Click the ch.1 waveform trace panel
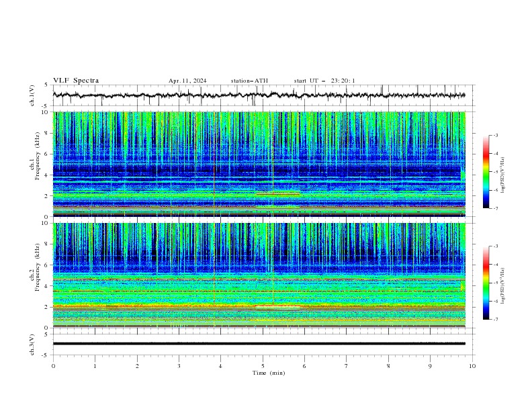 [263, 95]
